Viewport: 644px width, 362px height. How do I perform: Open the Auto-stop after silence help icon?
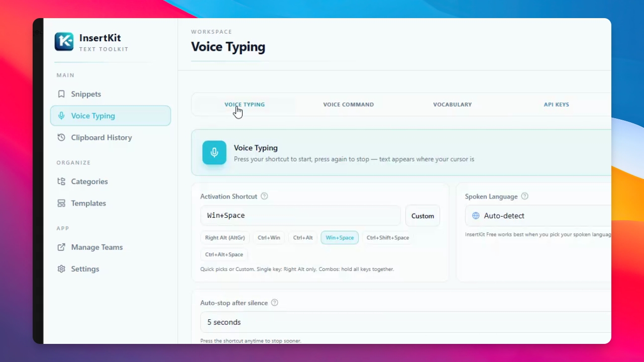(275, 303)
